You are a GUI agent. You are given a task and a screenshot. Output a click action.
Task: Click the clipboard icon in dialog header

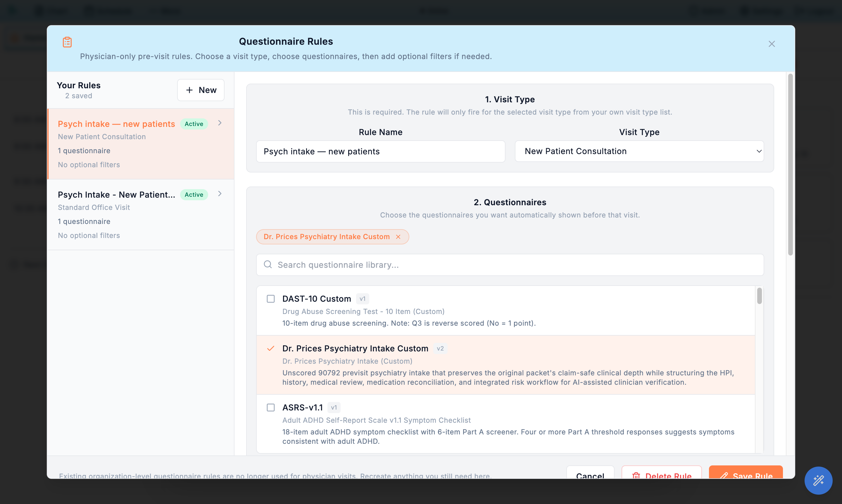(x=67, y=42)
